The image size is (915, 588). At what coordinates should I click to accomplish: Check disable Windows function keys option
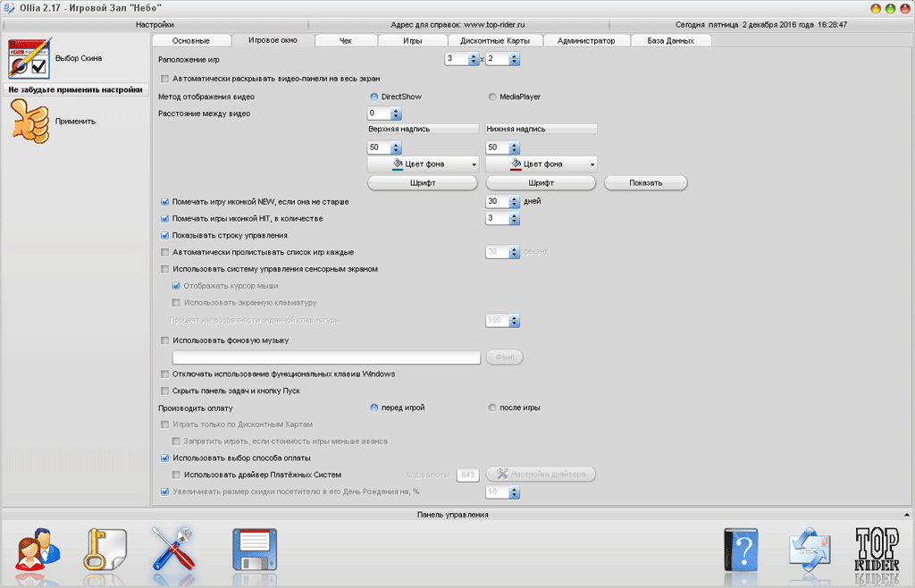164,374
